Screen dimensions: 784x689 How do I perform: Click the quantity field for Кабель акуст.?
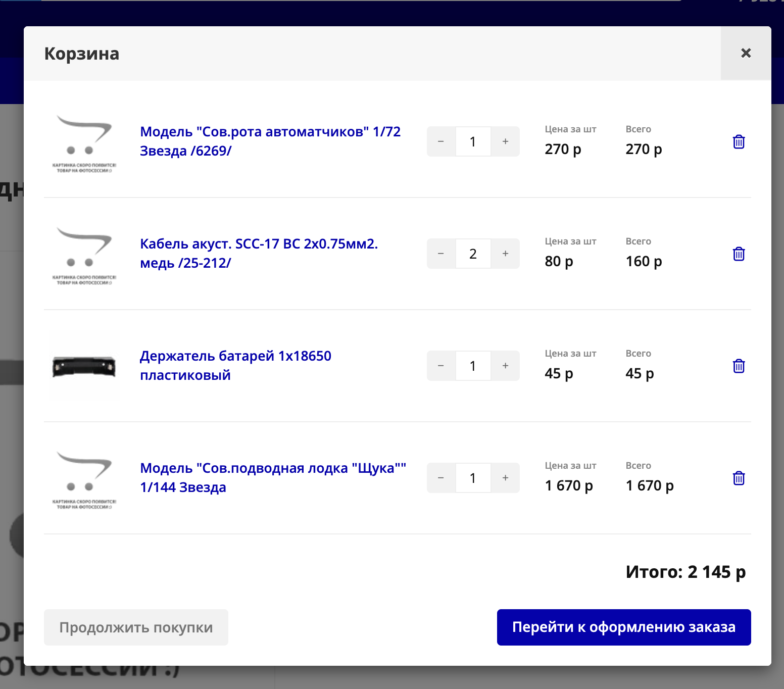473,254
